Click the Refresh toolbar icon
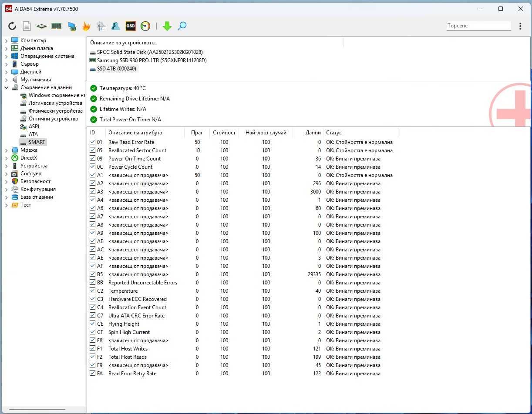This screenshot has height=414, width=532. tap(12, 26)
